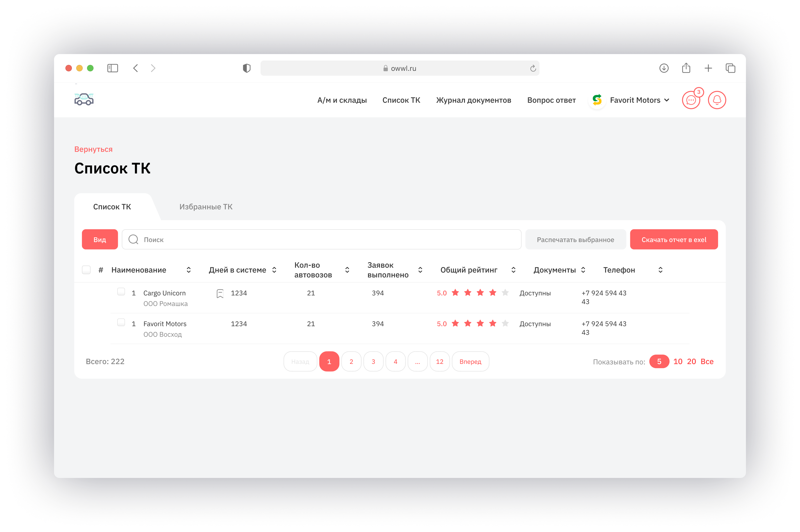This screenshot has height=532, width=800.
Task: Reload the page using refresh icon
Action: 533,68
